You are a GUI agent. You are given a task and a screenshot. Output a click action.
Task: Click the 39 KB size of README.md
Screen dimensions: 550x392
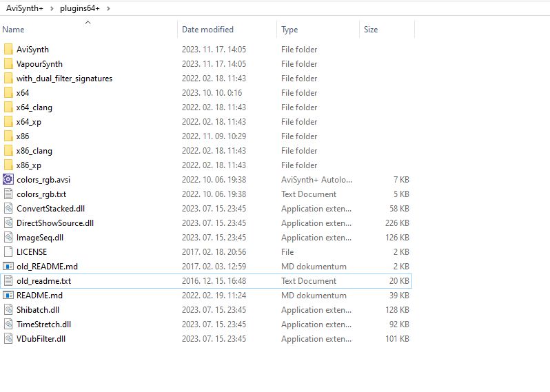click(399, 296)
